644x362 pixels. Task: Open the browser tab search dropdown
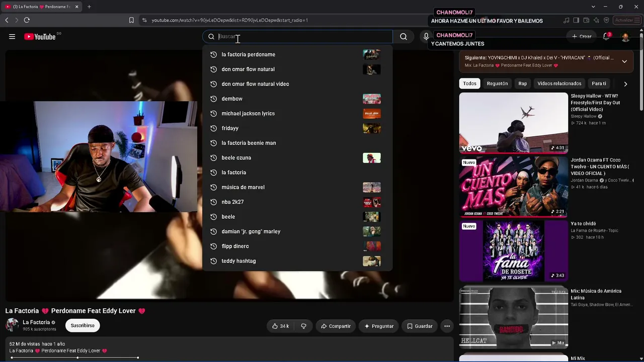[593, 7]
